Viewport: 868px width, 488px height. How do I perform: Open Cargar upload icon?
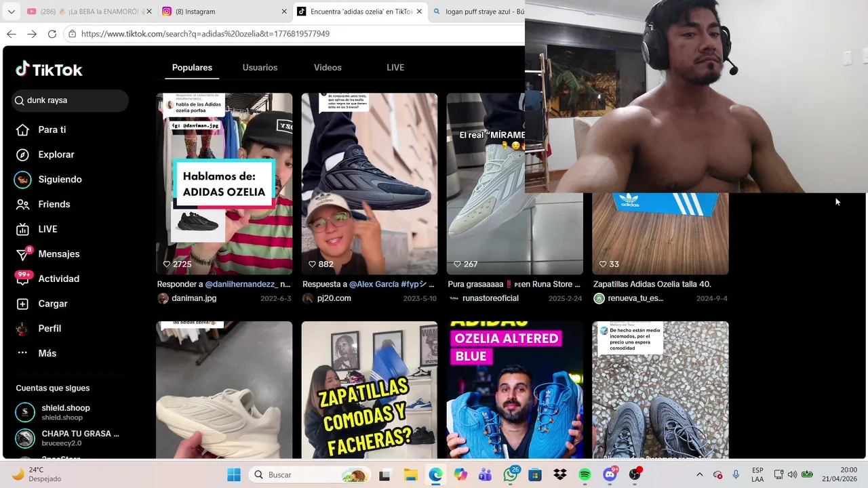(x=22, y=304)
